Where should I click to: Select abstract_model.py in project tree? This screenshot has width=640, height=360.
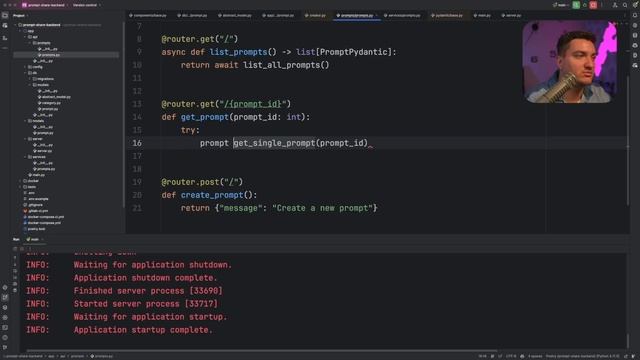(x=54, y=97)
